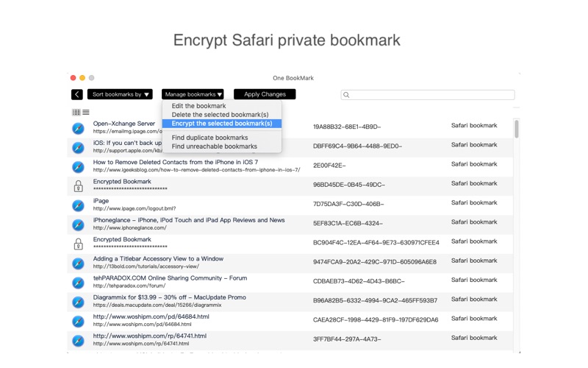The image size is (588, 368).
Task: Click URL http://tehparadox.com/forum/
Action: point(129,286)
